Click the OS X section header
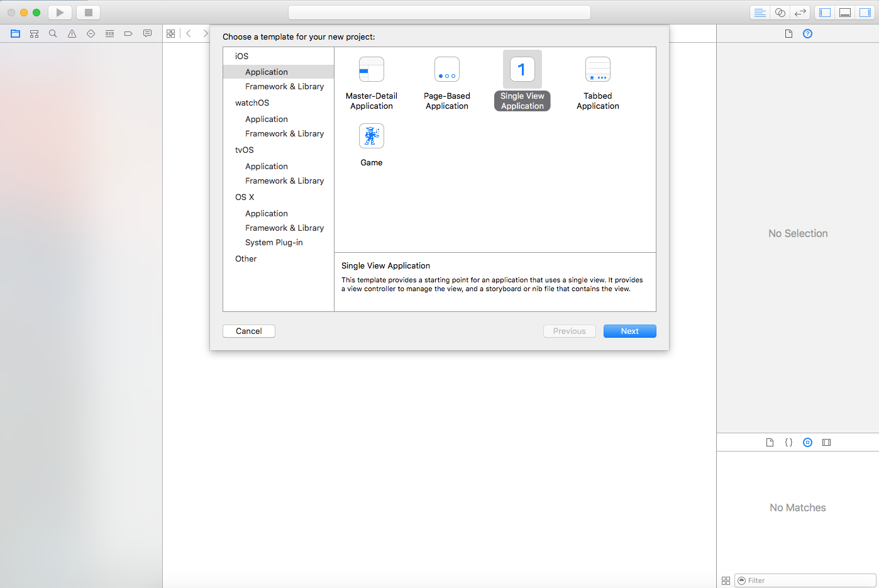The image size is (879, 588). (x=245, y=197)
